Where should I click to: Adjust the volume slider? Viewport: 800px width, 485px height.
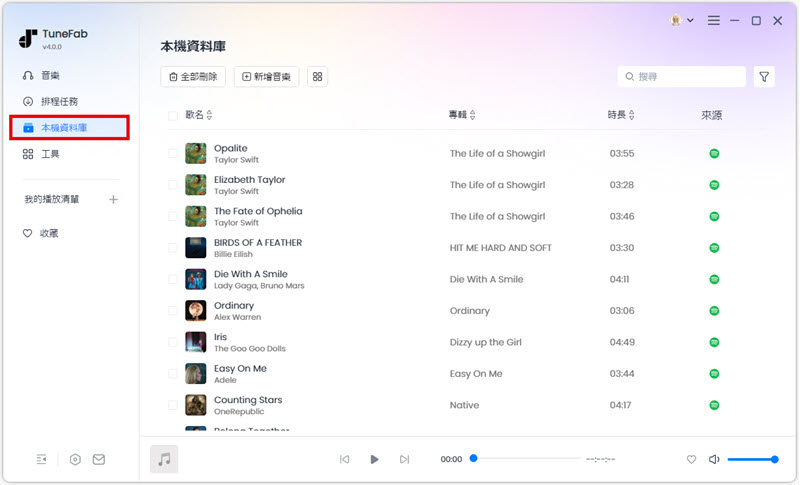click(753, 460)
